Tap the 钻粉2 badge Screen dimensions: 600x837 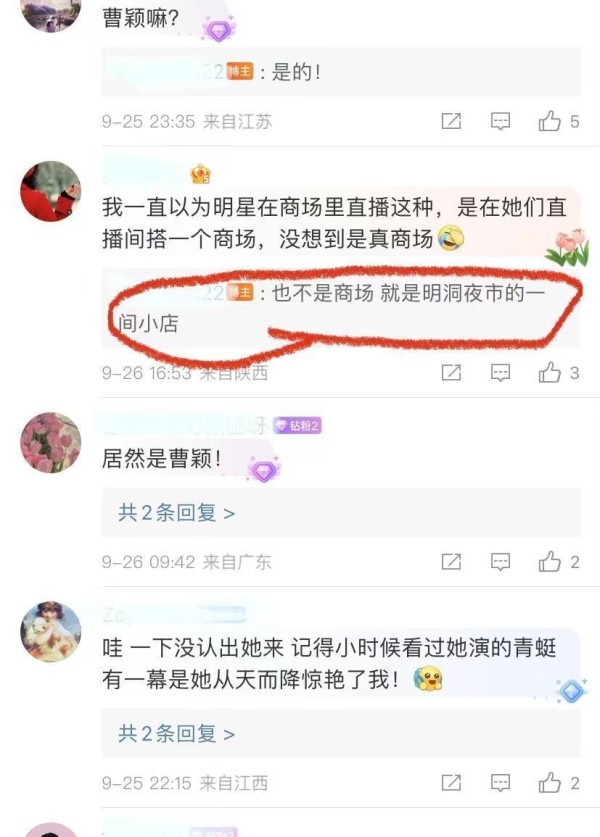click(x=297, y=425)
